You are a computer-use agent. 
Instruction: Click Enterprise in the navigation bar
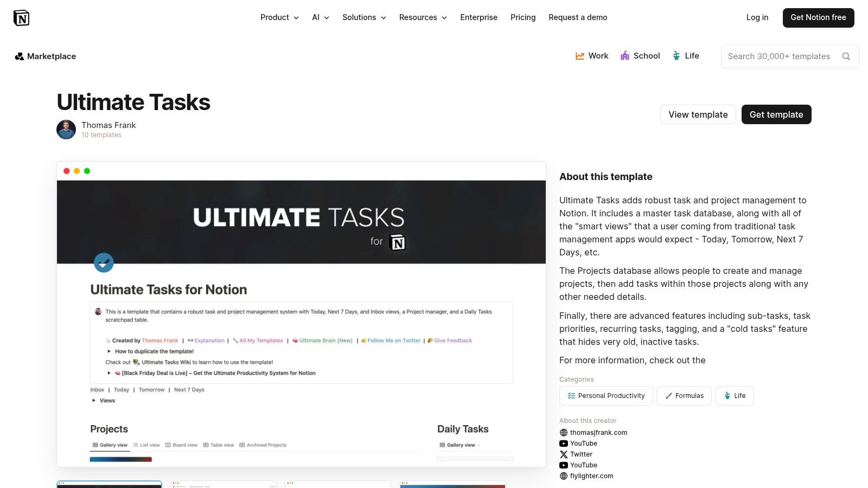(479, 17)
